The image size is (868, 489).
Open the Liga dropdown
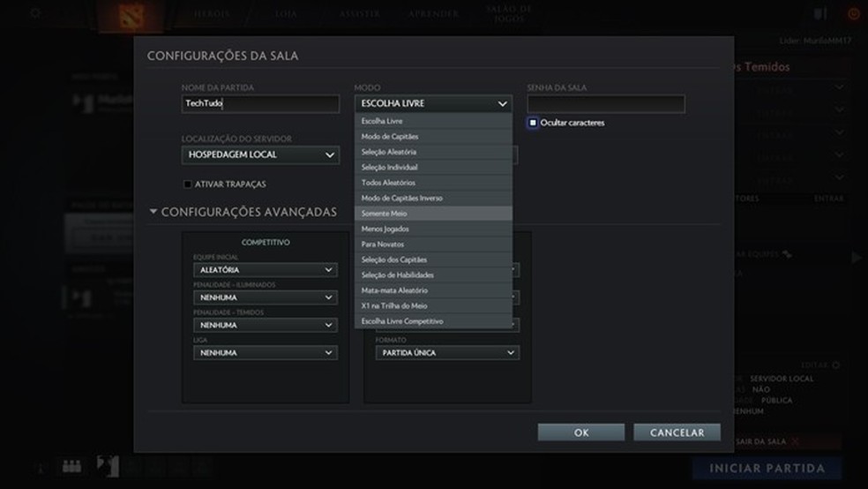point(266,353)
